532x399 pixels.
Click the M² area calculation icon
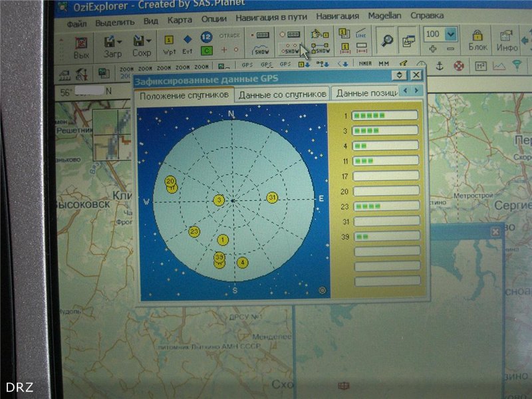coord(480,65)
